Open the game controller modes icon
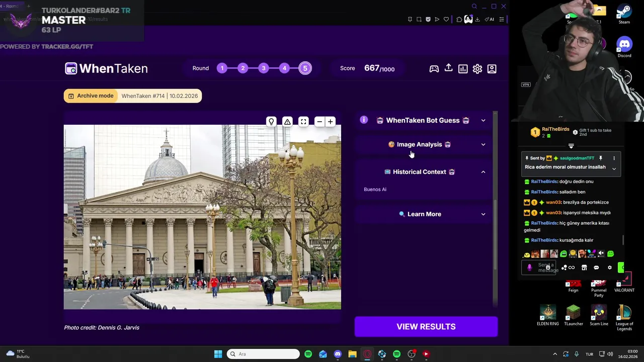Screen dimensions: 644x362 coord(434,69)
